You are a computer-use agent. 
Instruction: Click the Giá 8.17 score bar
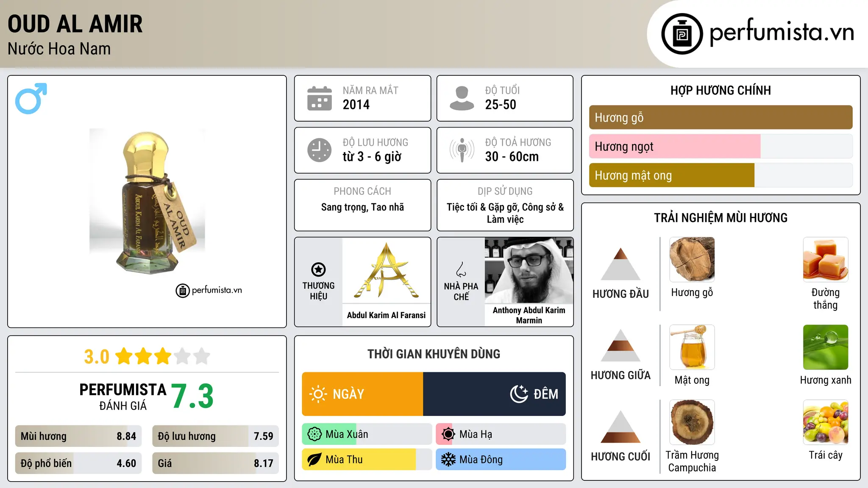click(x=215, y=463)
